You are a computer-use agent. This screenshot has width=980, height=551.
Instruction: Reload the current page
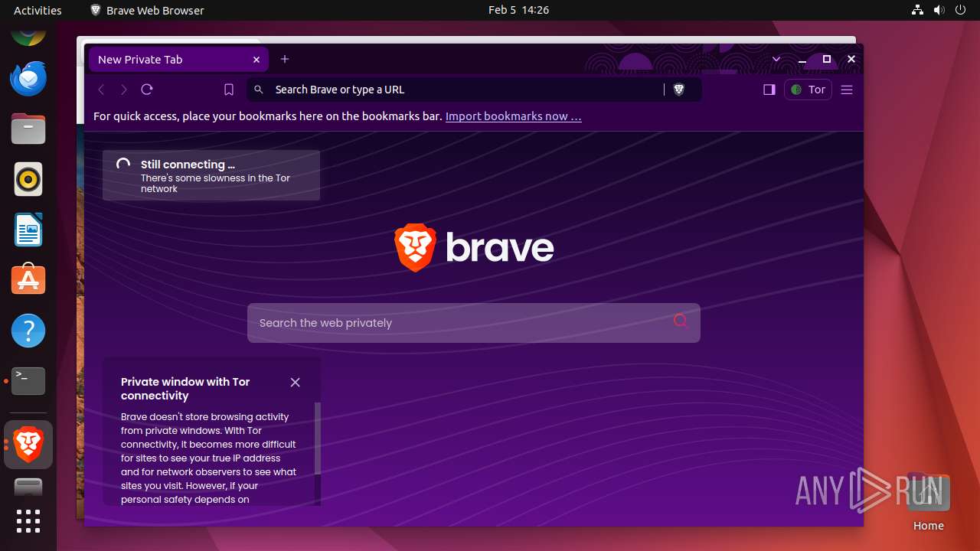[147, 90]
